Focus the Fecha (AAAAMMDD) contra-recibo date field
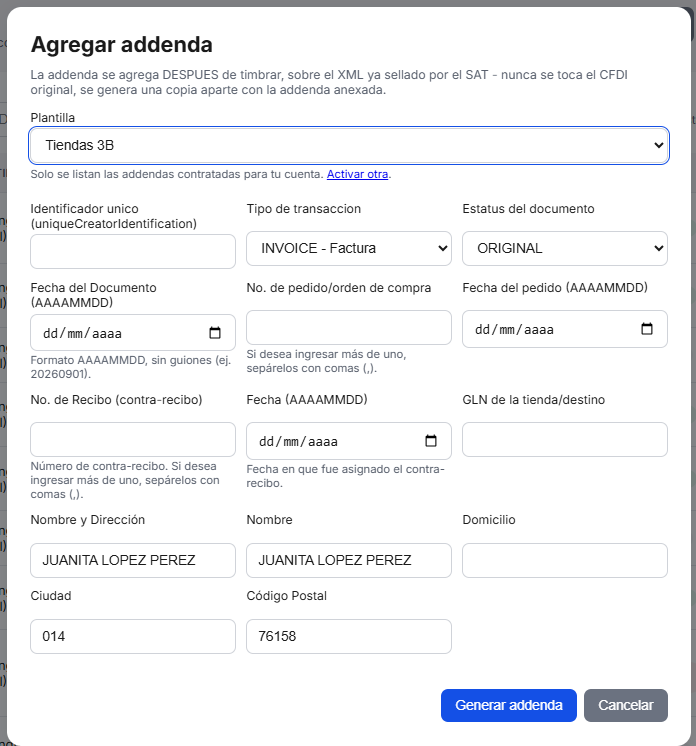Screen dimensions: 696x746 [x=349, y=441]
